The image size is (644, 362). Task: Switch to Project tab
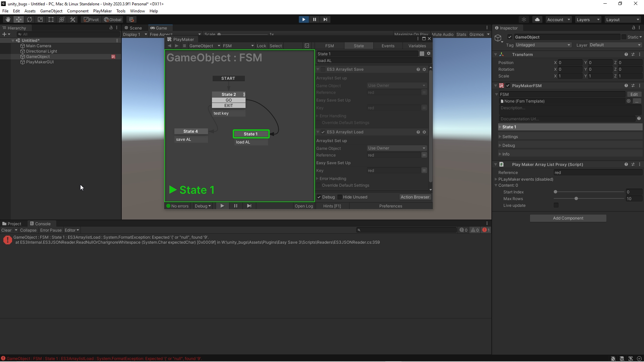click(x=12, y=224)
